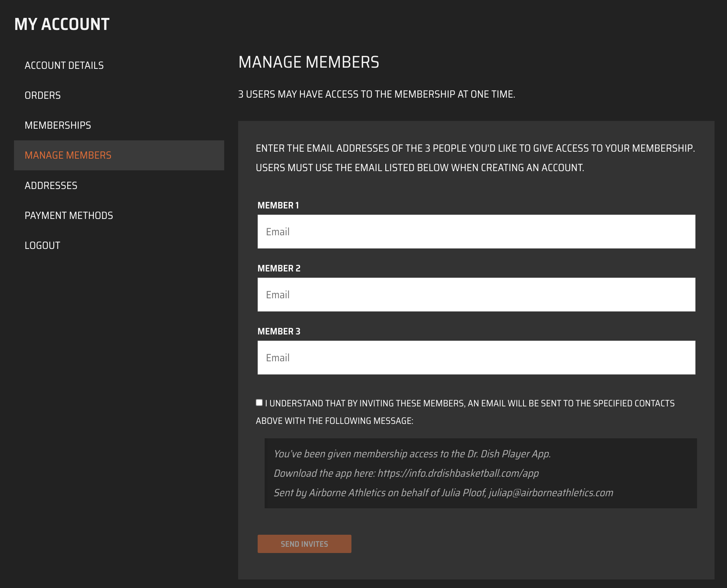Click the Member 1 label
Screen dimensions: 727x588
coord(278,205)
